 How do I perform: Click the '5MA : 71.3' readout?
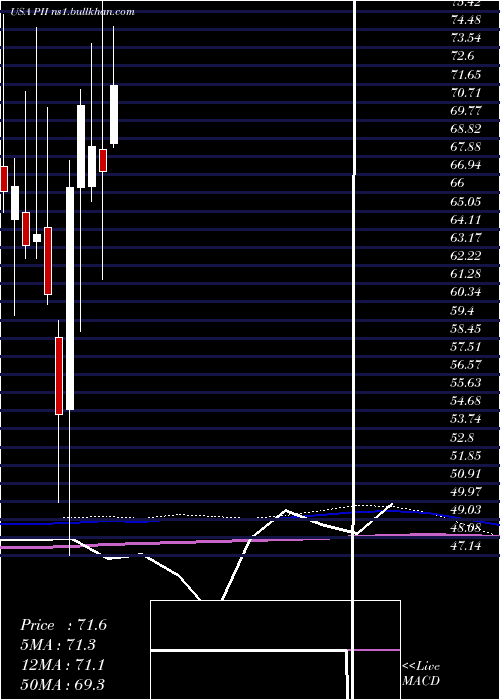click(58, 645)
